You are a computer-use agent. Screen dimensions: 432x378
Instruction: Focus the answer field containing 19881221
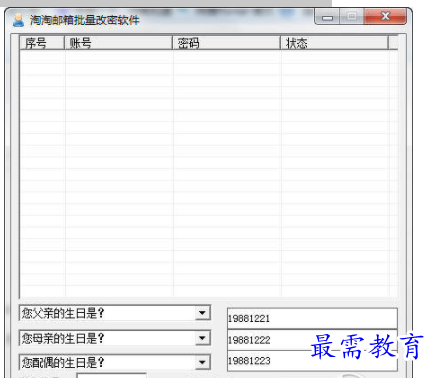tap(312, 318)
